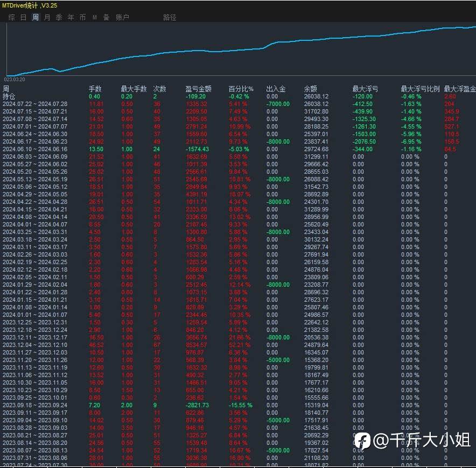This screenshot has height=468, width=476.
Task: Open the 年 yearly statistics tab
Action: [71, 17]
